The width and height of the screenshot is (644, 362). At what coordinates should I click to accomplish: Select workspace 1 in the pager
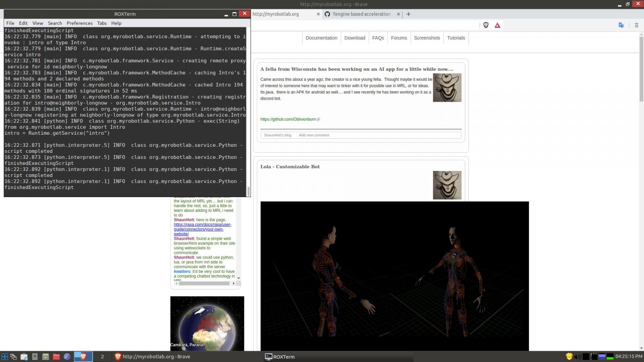(x=83, y=356)
